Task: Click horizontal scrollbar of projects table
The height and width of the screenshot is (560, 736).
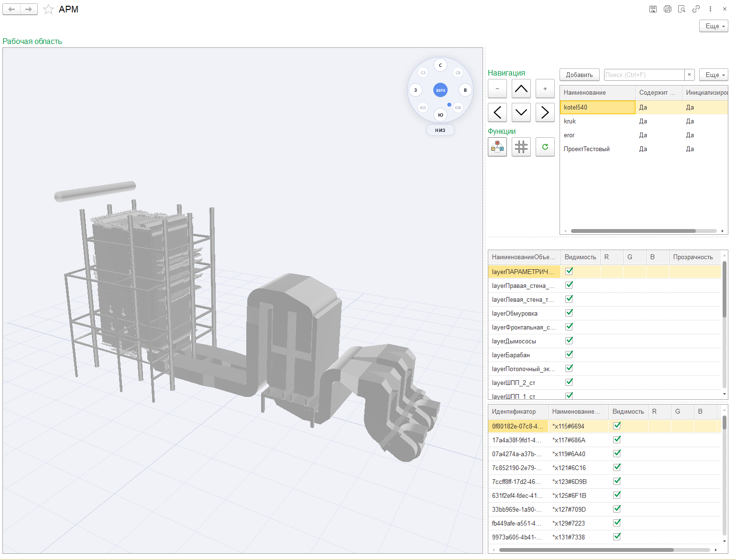Action: click(633, 231)
